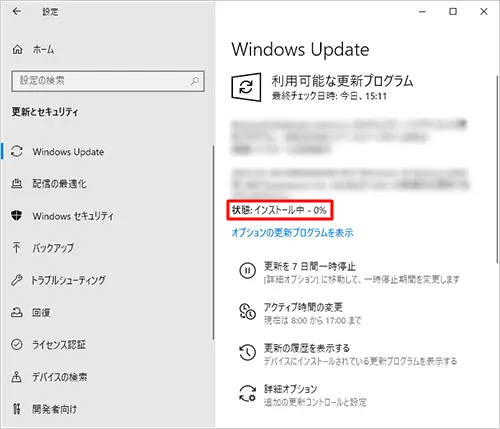Open トラブルシューティング wrench icon

17,280
